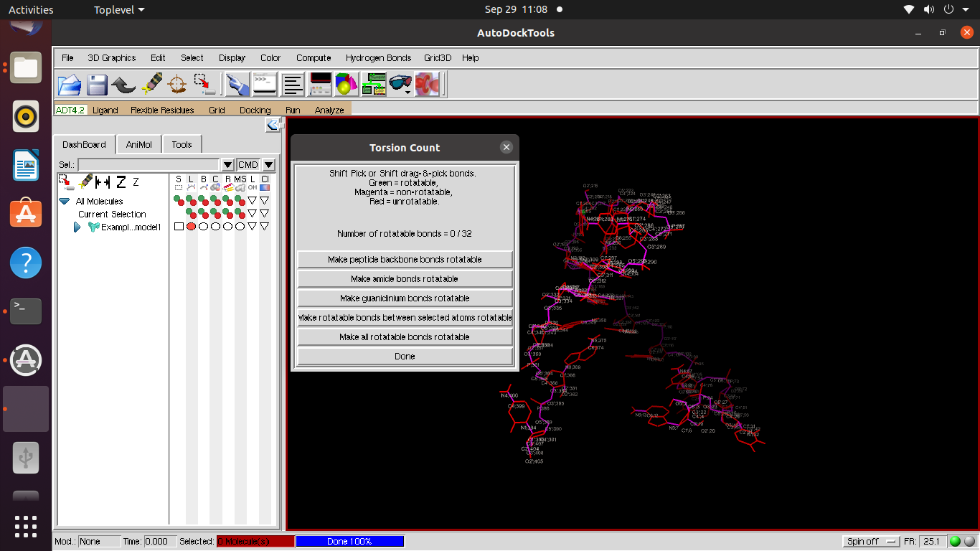Click Make all rotatable bonds rotatable
Screen dimensions: 980x551
pyautogui.click(x=405, y=337)
